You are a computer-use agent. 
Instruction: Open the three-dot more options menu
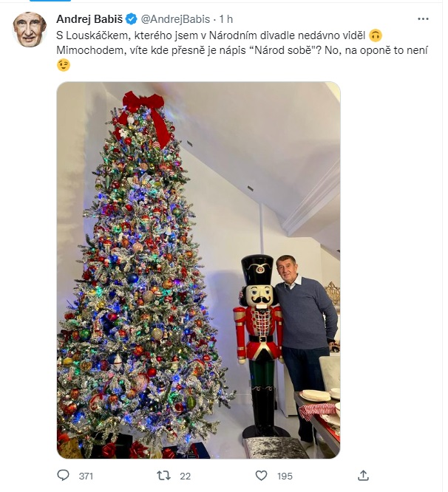423,19
